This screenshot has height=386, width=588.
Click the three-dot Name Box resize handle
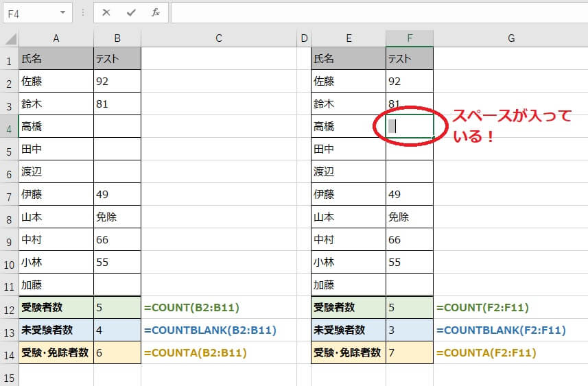tap(83, 12)
